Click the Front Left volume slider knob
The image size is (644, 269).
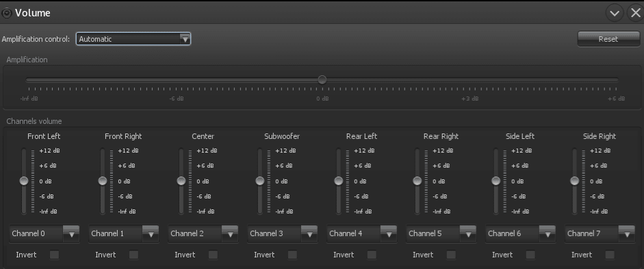(24, 181)
